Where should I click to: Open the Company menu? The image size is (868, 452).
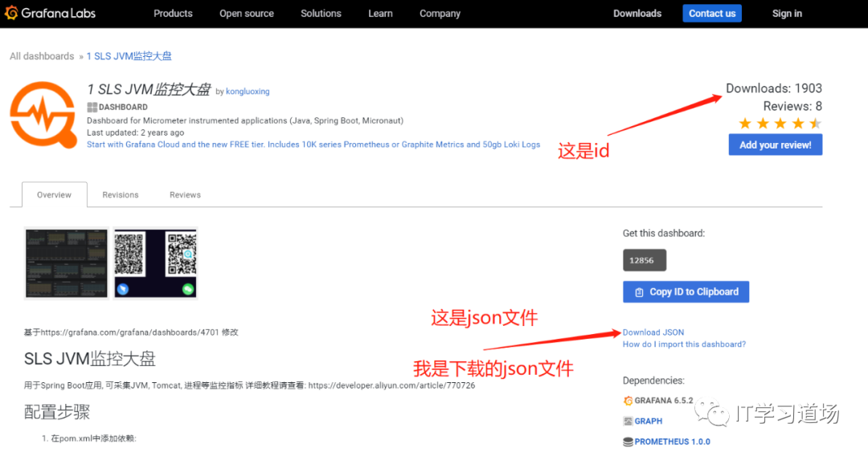tap(440, 14)
